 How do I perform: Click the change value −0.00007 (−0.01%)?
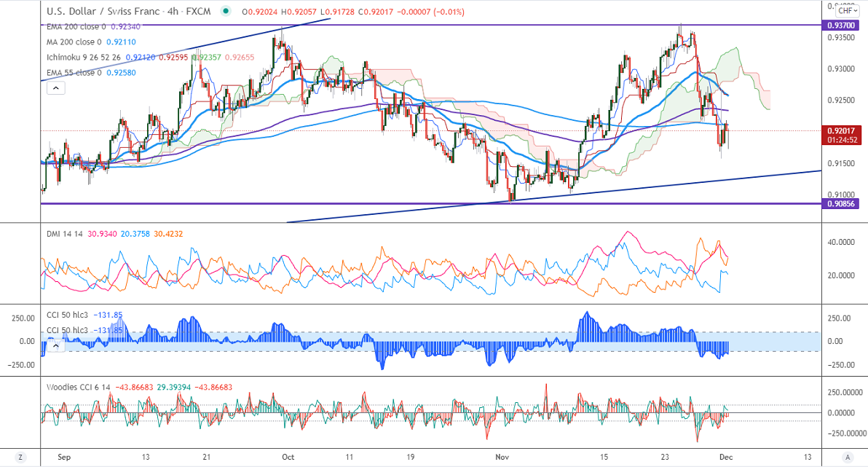(x=430, y=12)
